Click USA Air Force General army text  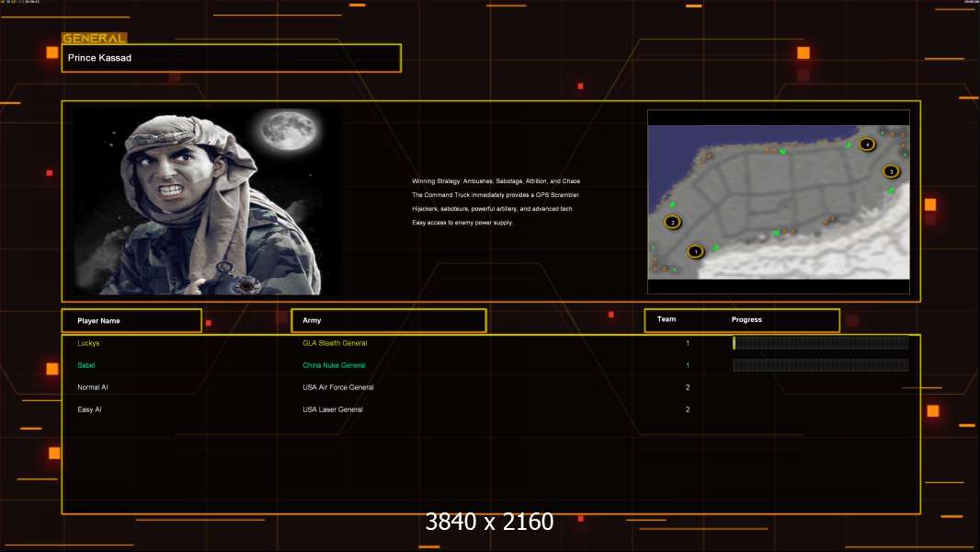point(338,387)
